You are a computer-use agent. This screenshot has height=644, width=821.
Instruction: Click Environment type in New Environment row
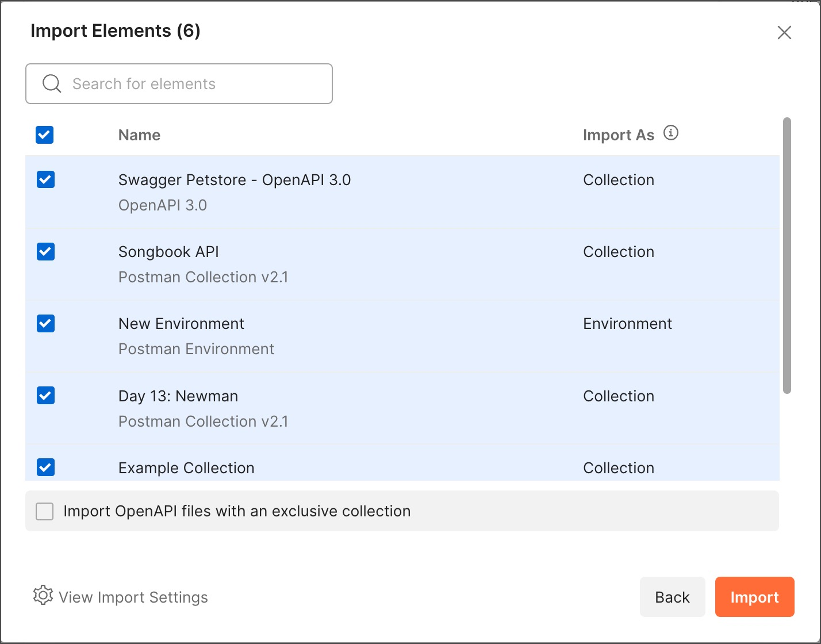pos(627,324)
